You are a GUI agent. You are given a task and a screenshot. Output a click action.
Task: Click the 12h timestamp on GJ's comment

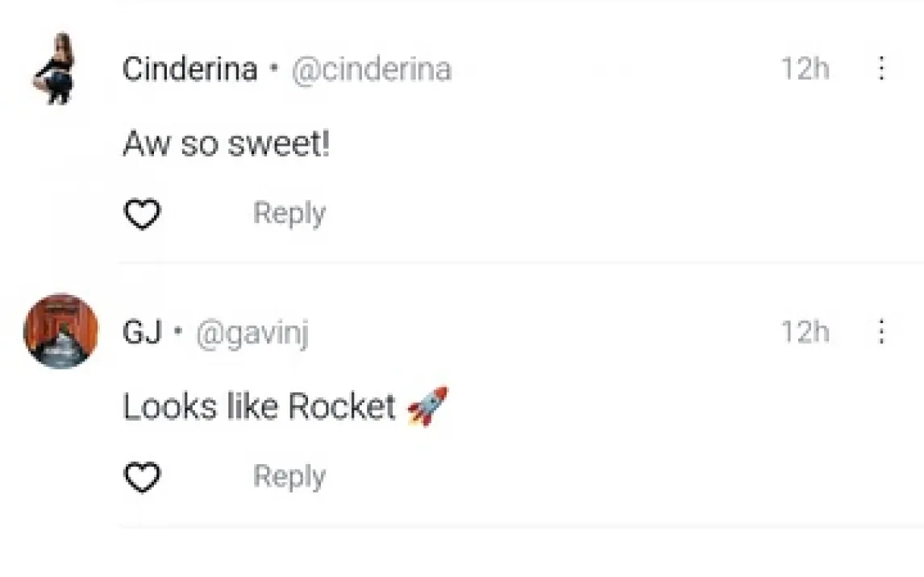point(805,332)
